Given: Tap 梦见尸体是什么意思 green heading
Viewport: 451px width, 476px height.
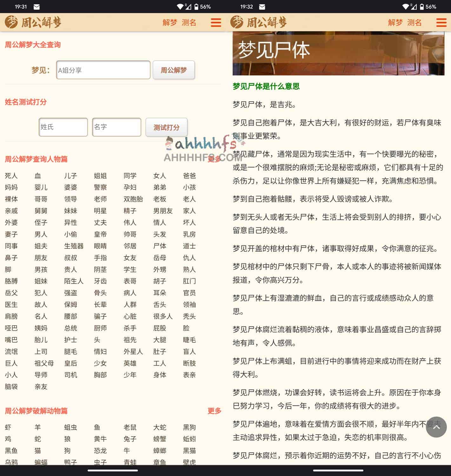Looking at the screenshot, I should click(266, 86).
